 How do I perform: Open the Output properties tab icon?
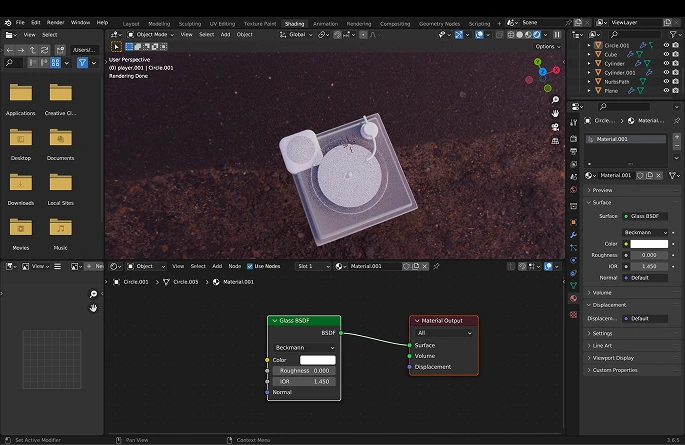pyautogui.click(x=574, y=152)
